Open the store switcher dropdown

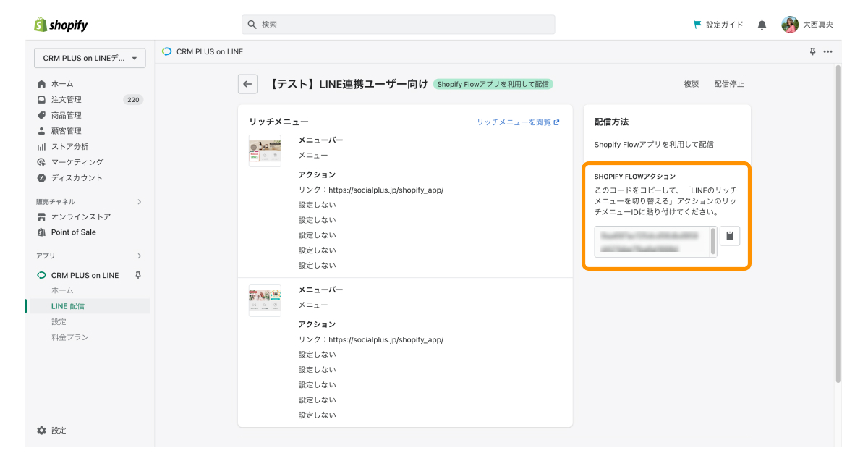tap(89, 58)
